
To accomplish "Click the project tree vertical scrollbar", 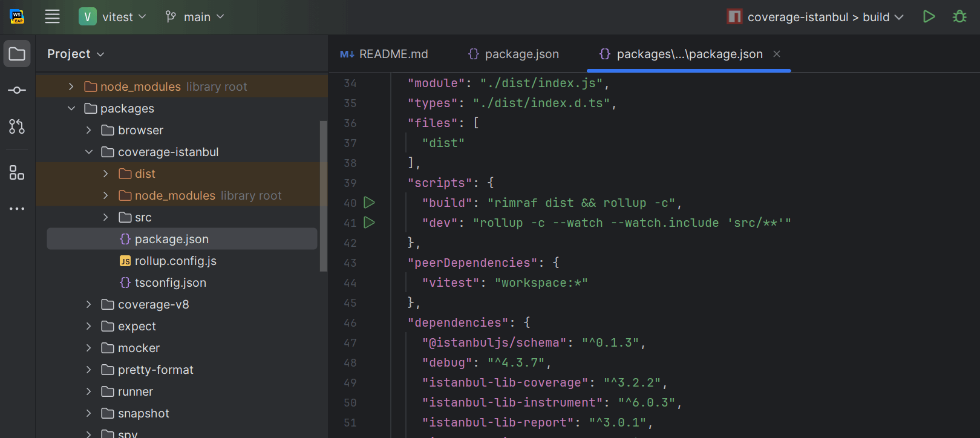I will (323, 194).
